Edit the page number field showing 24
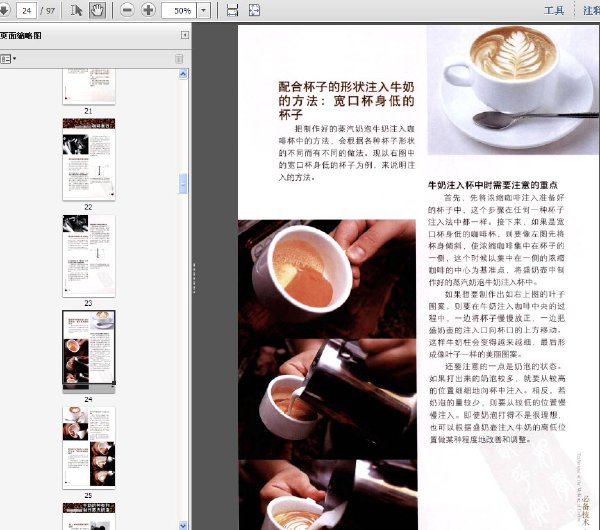The height and width of the screenshot is (530, 600). coord(26,10)
